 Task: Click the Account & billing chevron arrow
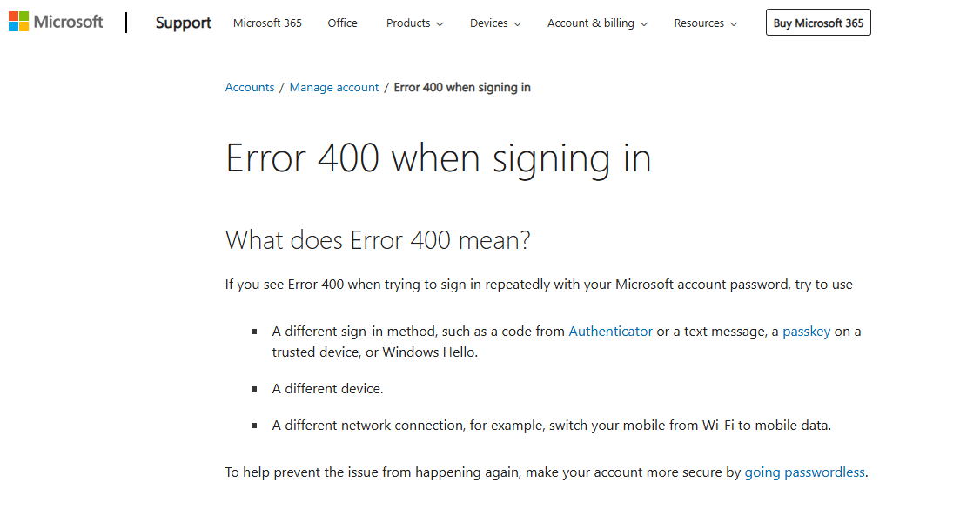pyautogui.click(x=644, y=24)
